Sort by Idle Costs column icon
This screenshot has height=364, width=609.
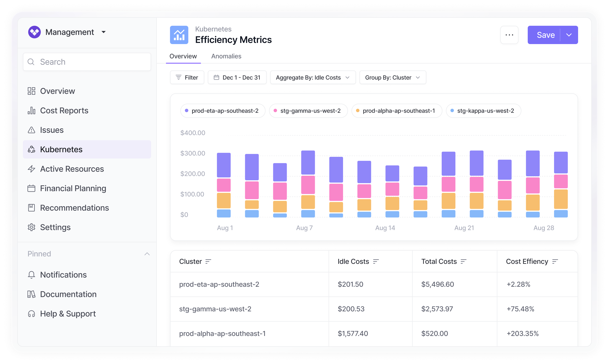point(376,262)
